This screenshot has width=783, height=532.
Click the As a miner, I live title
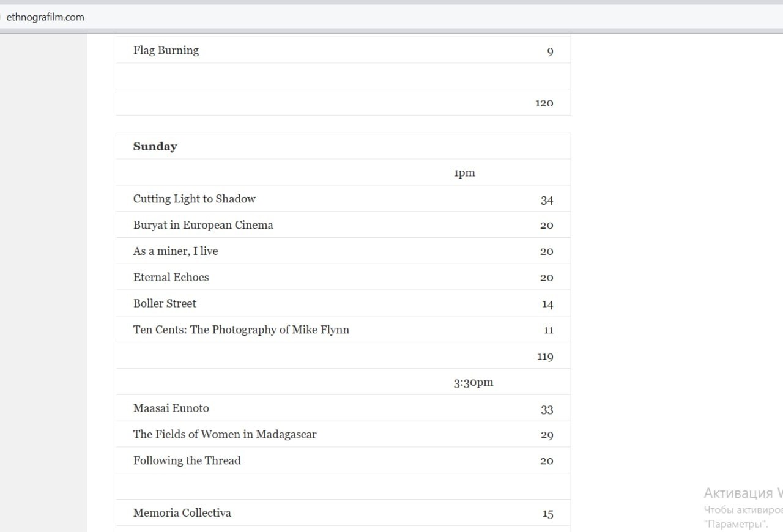pyautogui.click(x=176, y=251)
